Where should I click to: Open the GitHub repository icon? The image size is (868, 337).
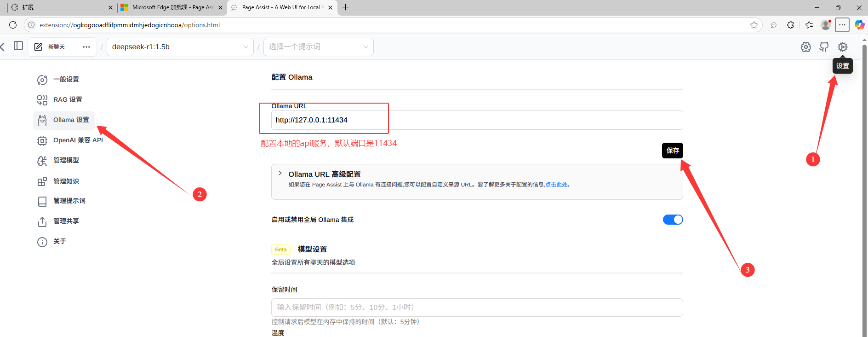tap(824, 47)
